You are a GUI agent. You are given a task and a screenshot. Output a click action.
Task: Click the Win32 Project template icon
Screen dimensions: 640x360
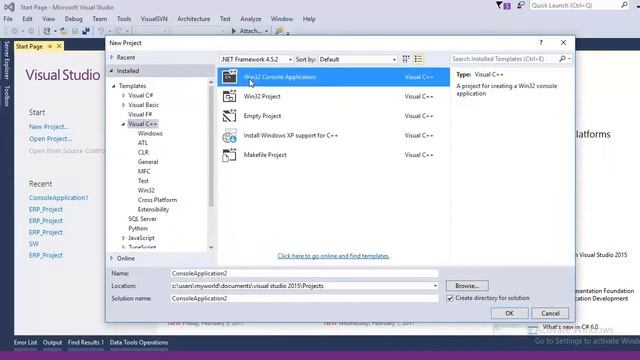point(229,96)
